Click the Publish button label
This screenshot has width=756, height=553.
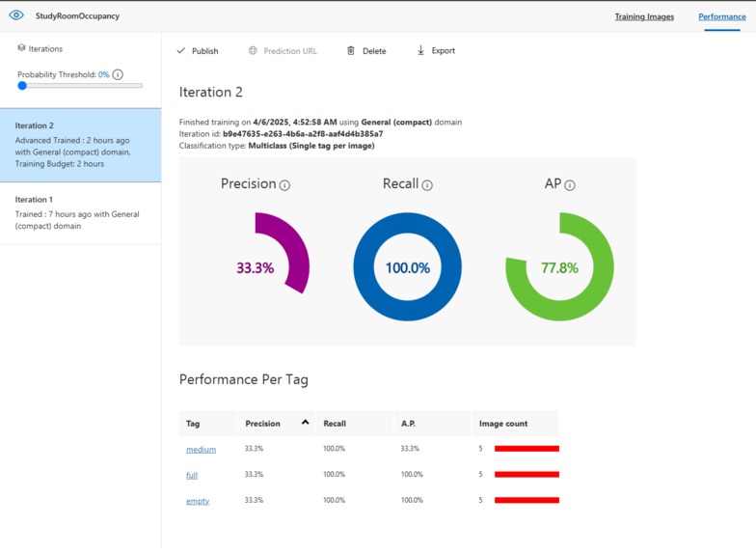pos(204,51)
